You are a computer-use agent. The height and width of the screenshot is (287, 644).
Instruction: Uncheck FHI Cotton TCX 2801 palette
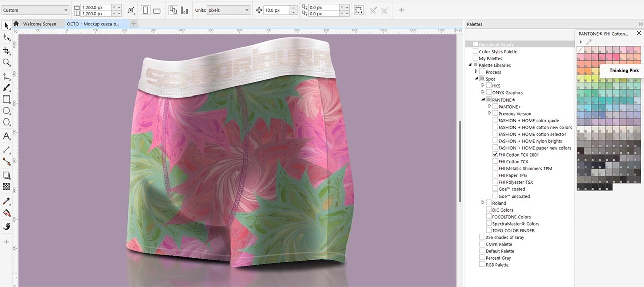[x=495, y=155]
